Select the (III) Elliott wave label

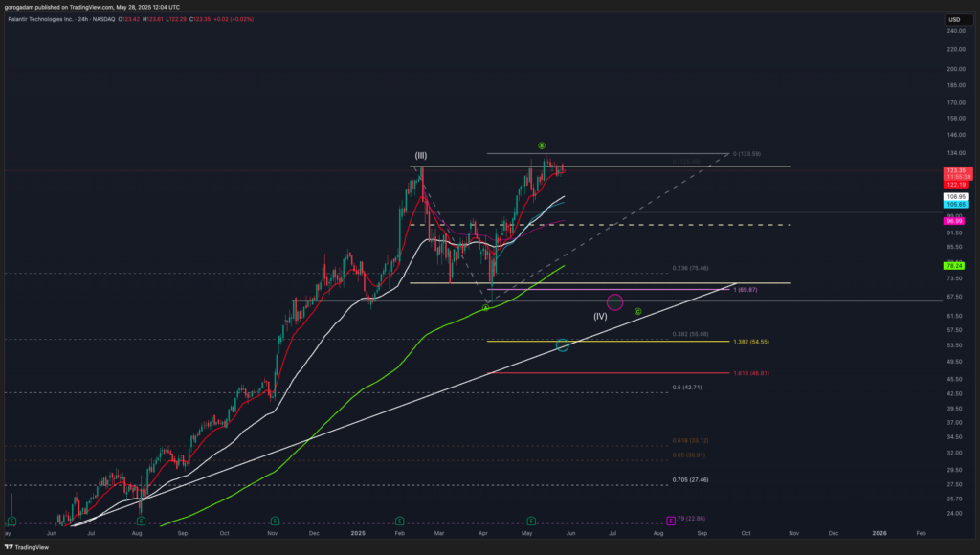coord(420,155)
